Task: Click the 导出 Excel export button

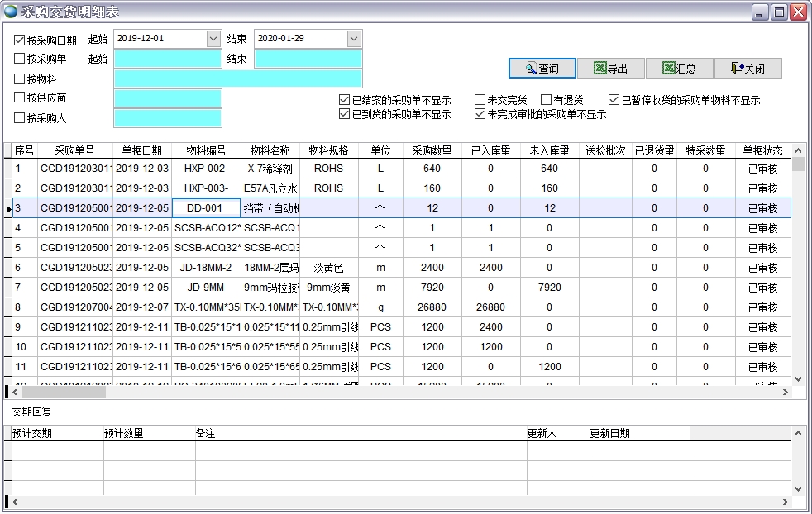Action: pyautogui.click(x=610, y=69)
